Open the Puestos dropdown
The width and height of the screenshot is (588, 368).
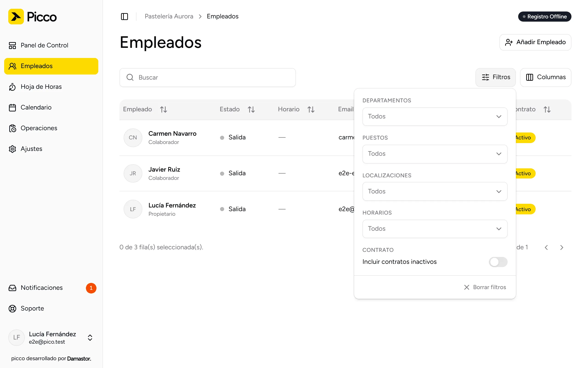[x=435, y=154]
